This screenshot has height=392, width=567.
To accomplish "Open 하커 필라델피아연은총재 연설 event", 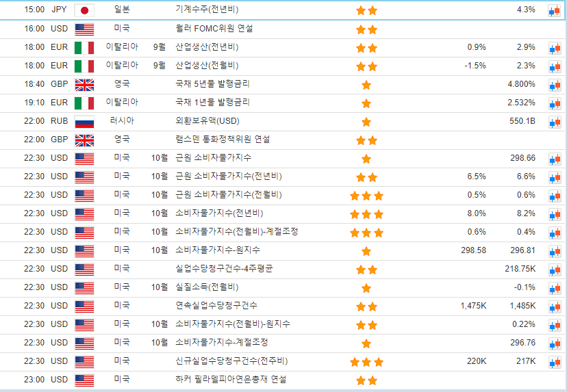I will 231,380.
